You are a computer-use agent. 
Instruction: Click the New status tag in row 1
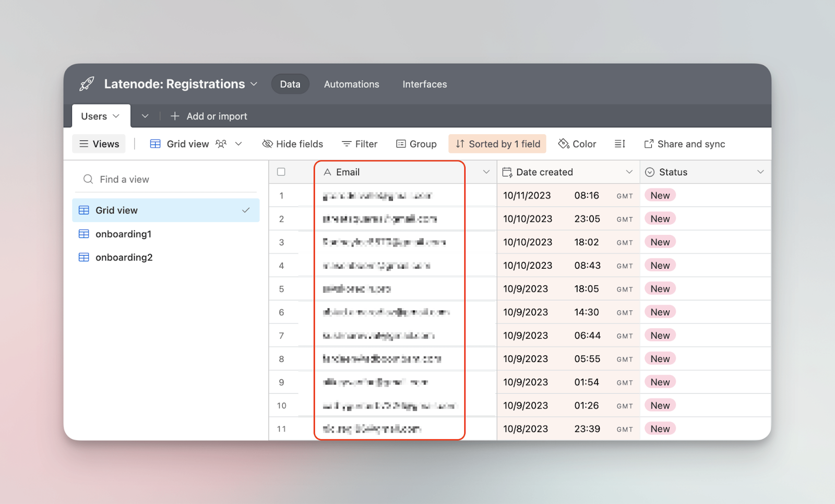pyautogui.click(x=660, y=195)
